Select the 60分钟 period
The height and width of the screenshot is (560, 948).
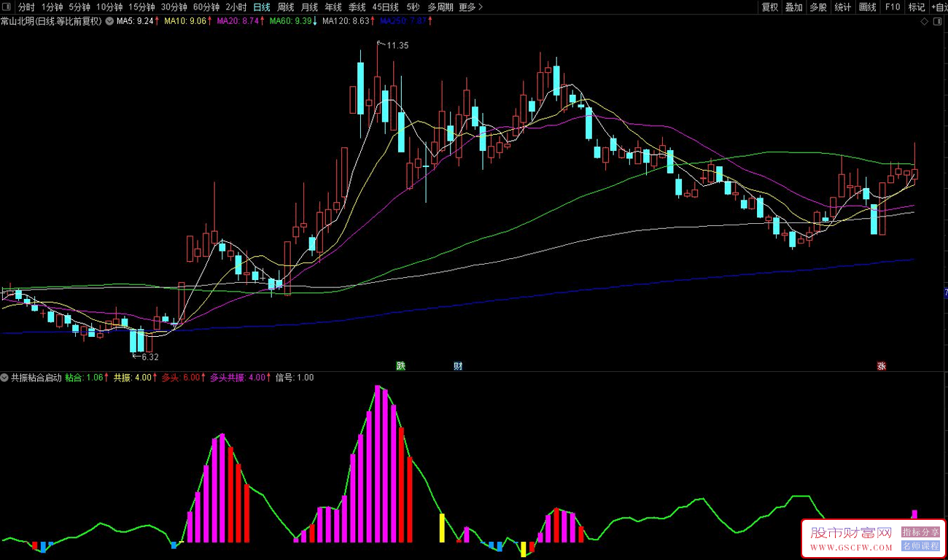[x=206, y=7]
